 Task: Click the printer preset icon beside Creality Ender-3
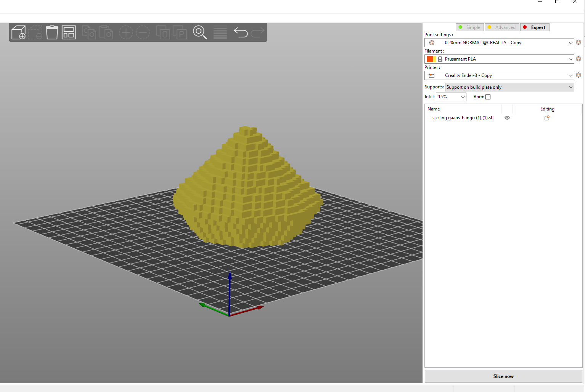click(x=432, y=75)
